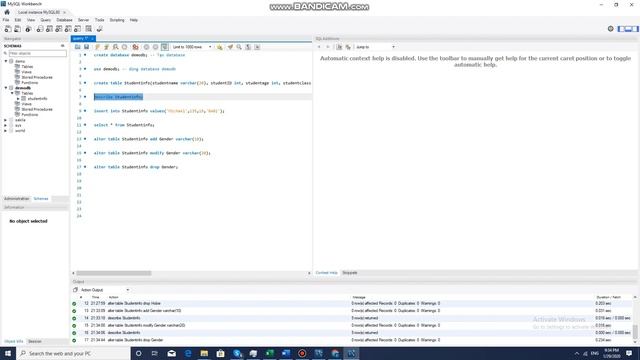Click line 11 select from Studentinfo statement
Screen dimensions: 640x360
[x=124, y=125]
